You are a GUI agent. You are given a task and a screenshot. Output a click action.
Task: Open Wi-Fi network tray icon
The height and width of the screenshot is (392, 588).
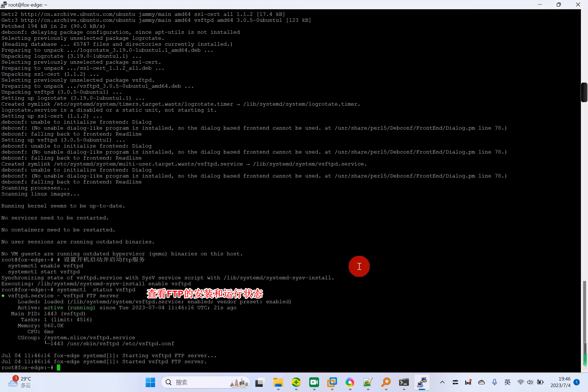click(520, 382)
